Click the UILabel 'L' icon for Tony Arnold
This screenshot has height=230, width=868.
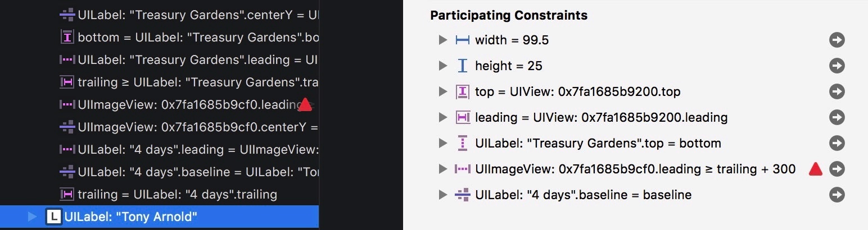coord(53,217)
